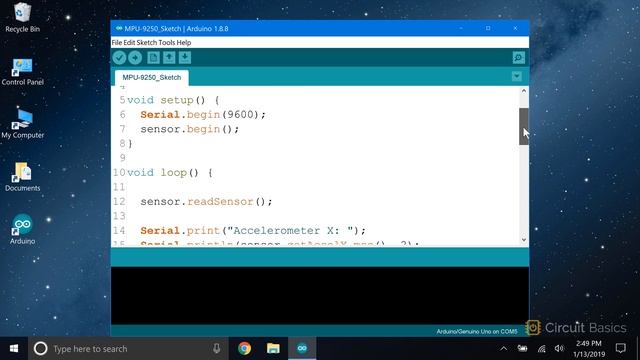Click the Cortana circle icon
Screen dimensions: 640x360
tap(40, 349)
